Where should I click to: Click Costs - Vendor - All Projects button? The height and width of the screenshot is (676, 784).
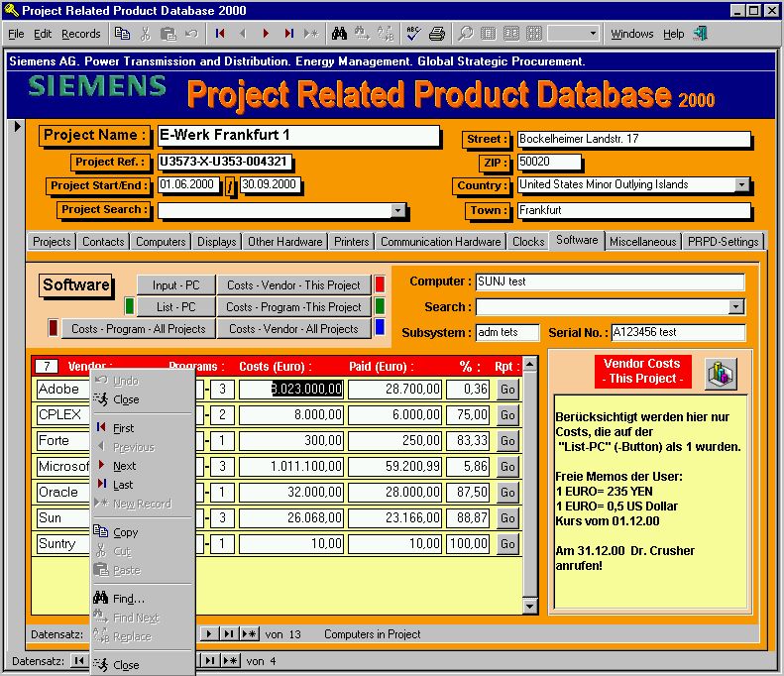click(293, 329)
